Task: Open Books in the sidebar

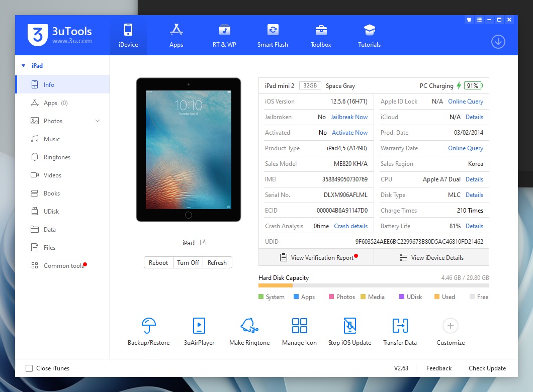Action: pos(62,193)
